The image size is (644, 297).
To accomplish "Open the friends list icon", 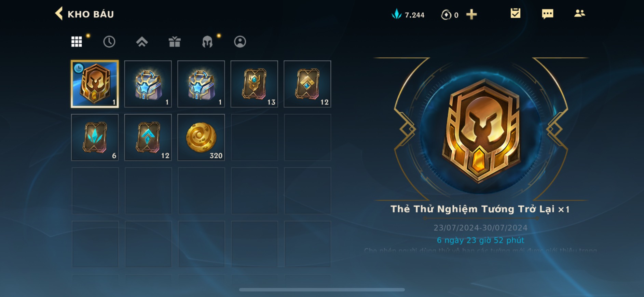I will 579,14.
